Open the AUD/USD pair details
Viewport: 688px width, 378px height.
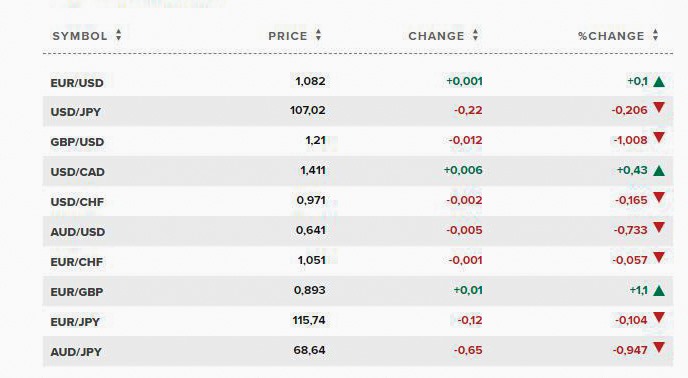coord(78,232)
